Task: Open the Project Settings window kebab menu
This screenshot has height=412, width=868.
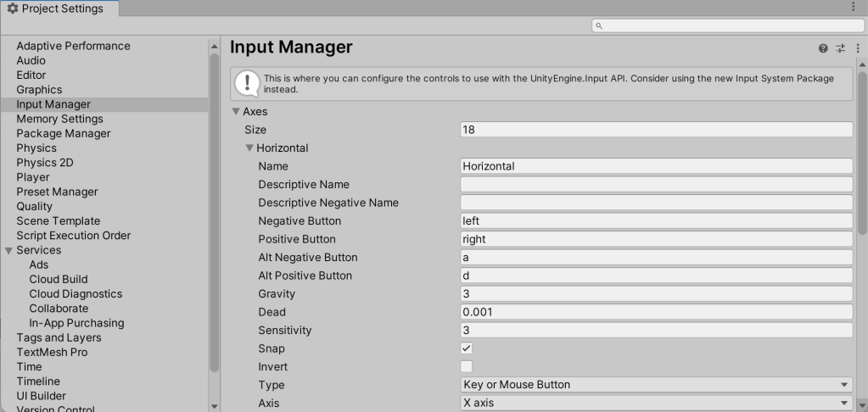Action: pyautogui.click(x=853, y=7)
